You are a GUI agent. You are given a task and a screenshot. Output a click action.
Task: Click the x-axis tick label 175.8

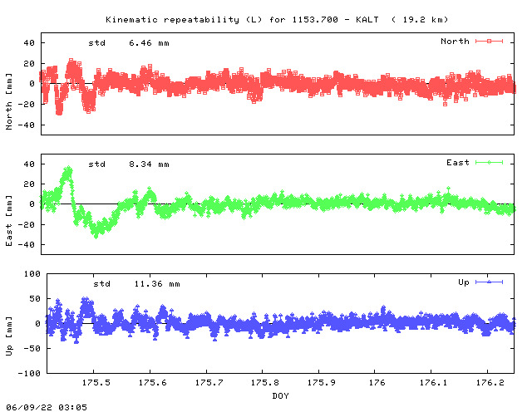pyautogui.click(x=264, y=382)
